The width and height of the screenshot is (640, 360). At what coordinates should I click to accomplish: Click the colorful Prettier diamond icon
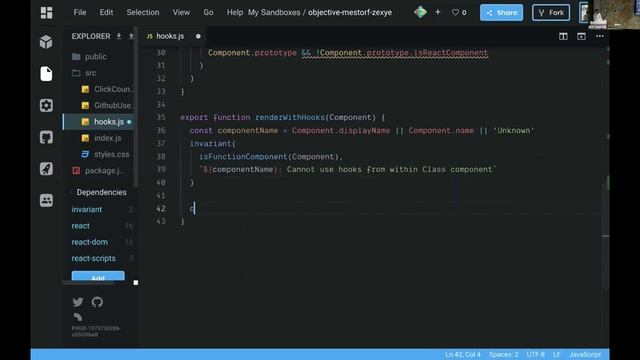(420, 12)
